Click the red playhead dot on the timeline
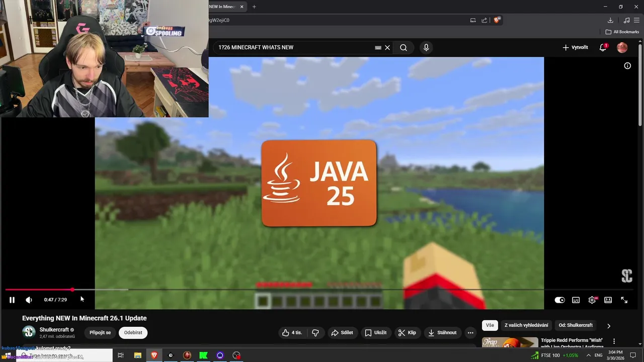 click(x=72, y=290)
